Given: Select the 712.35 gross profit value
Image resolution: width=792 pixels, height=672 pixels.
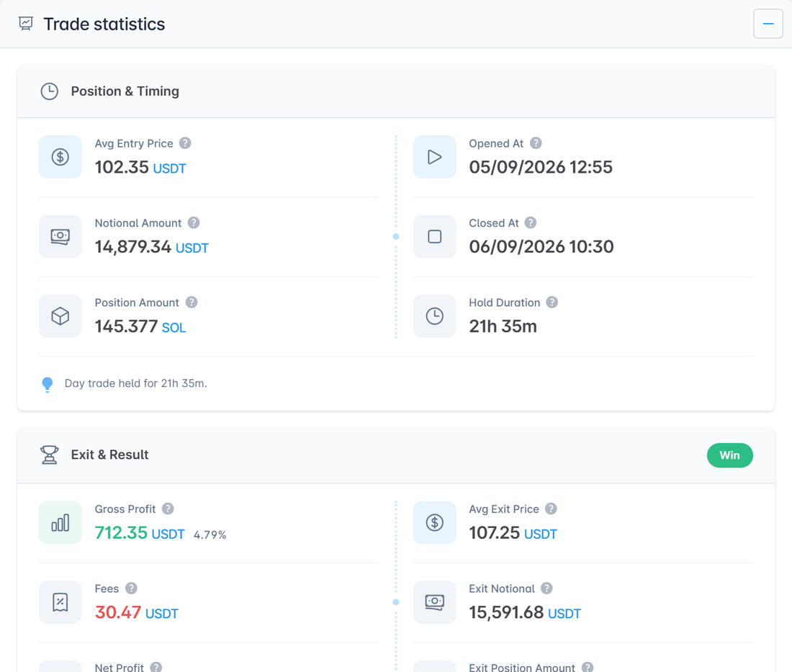Looking at the screenshot, I should coord(121,532).
